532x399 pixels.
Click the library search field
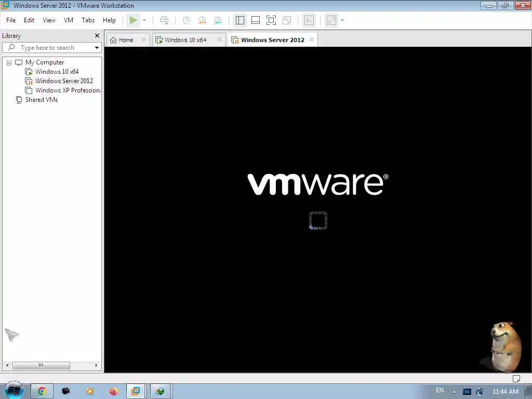(x=52, y=47)
